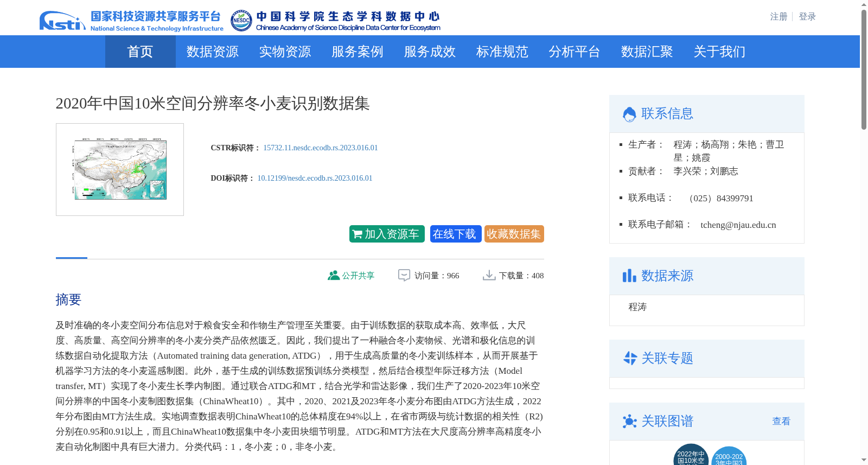Screen dimensions: 868x465
Task: Click the NESDC data center logo
Action: point(335,21)
